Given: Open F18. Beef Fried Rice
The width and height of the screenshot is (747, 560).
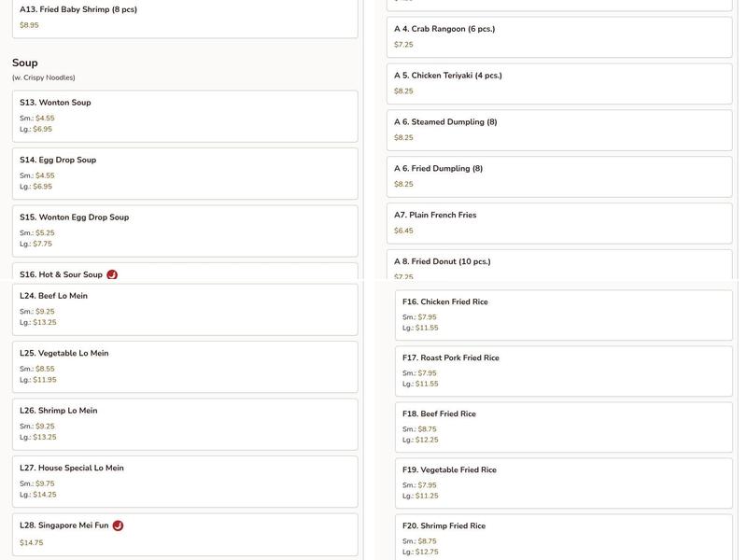Looking at the screenshot, I should (x=563, y=427).
